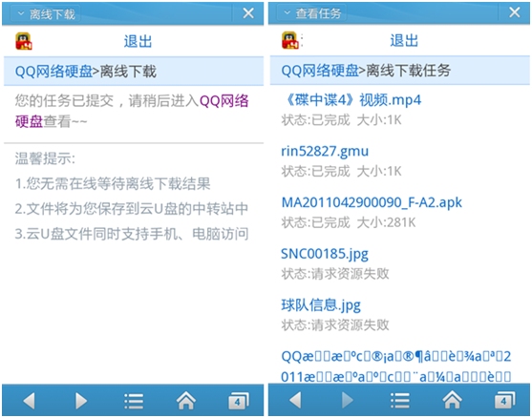Open the 离线下载 title dropdown in left window

46,14
